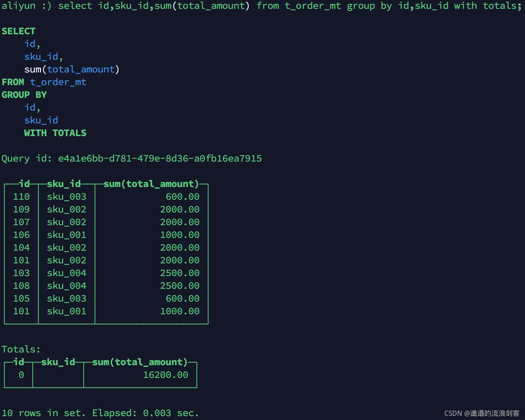Click the id cell 104
The width and height of the screenshot is (525, 420).
[21, 247]
